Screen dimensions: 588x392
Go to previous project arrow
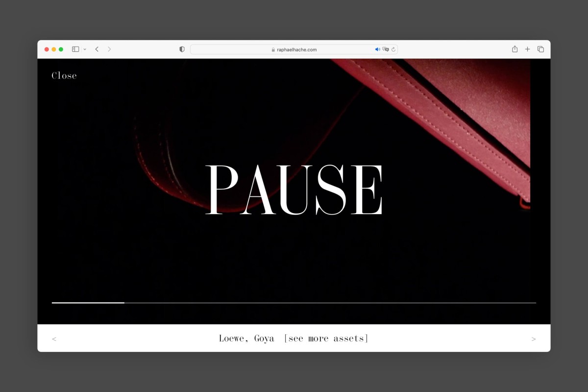(x=54, y=339)
